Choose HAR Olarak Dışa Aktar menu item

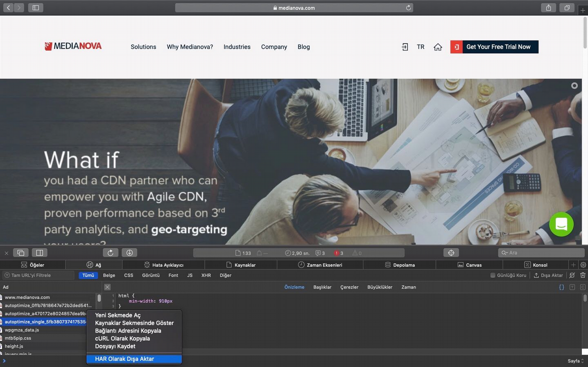tap(134, 359)
